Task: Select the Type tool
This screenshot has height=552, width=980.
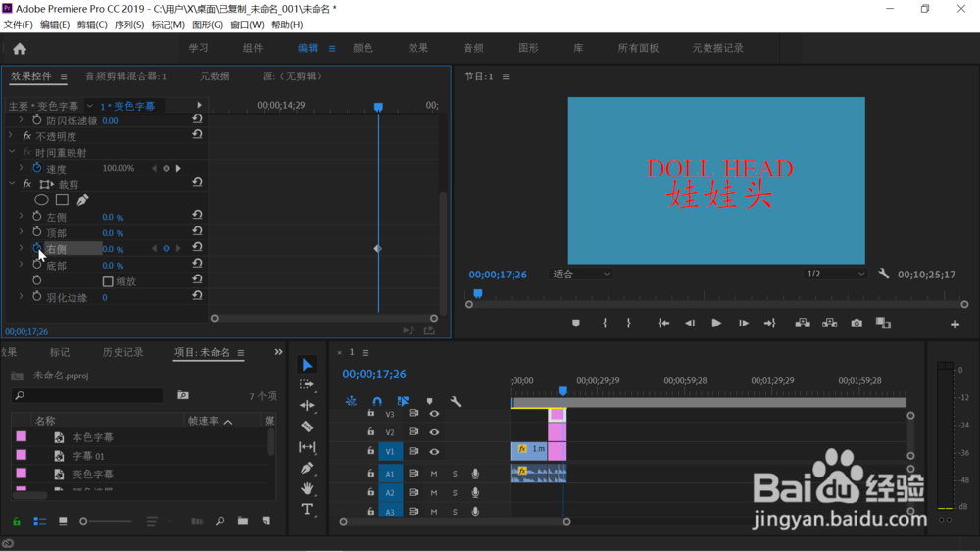Action: pyautogui.click(x=307, y=510)
